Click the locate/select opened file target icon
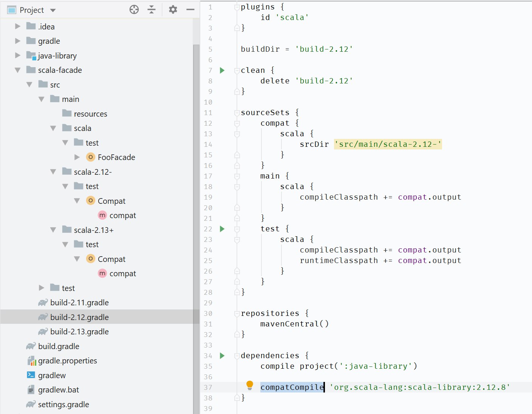The width and height of the screenshot is (532, 414). tap(134, 10)
